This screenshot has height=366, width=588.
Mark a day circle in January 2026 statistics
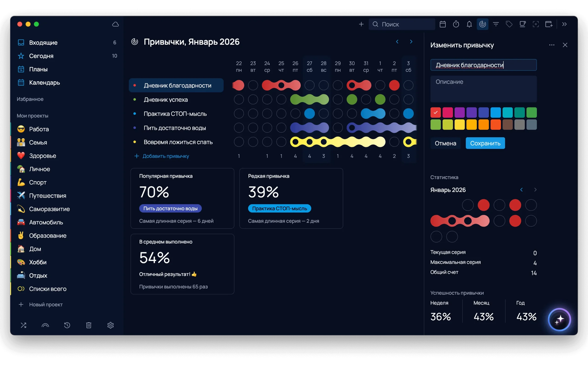(x=468, y=205)
